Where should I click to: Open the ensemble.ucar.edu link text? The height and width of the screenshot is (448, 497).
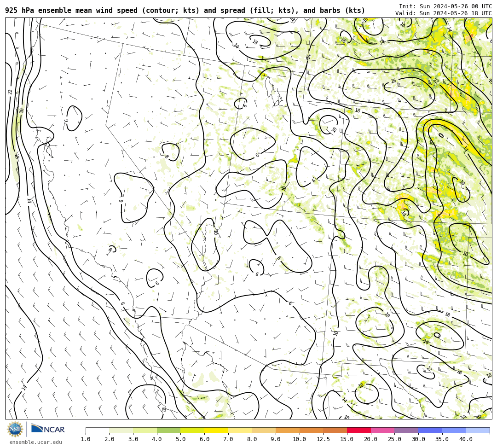pos(36,442)
